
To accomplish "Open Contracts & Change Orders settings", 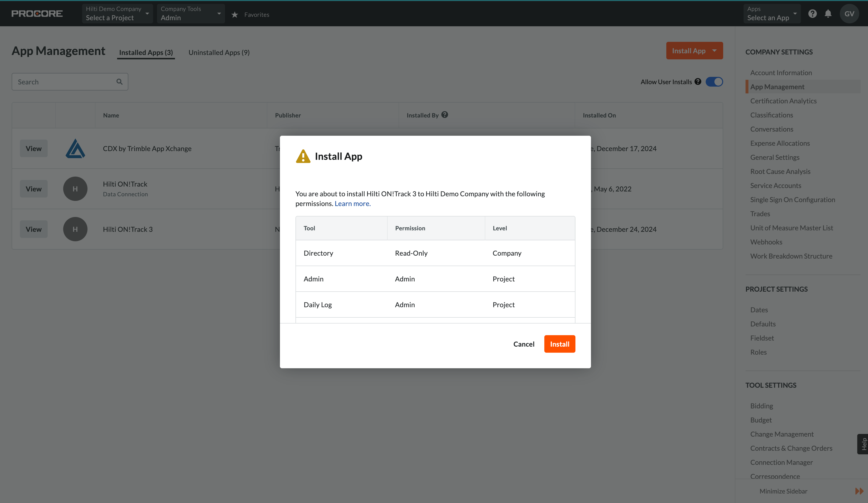I will [x=791, y=449].
